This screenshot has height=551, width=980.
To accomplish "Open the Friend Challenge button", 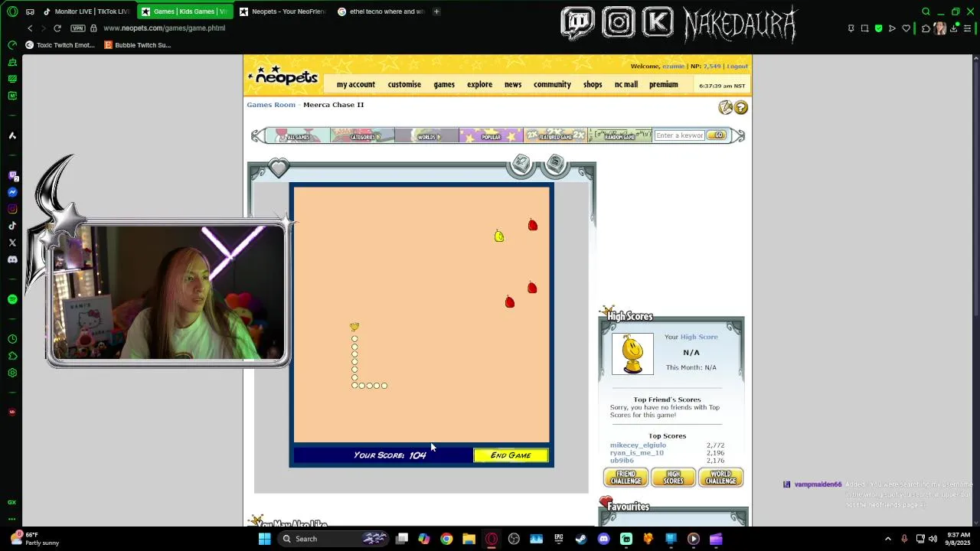I will point(626,478).
